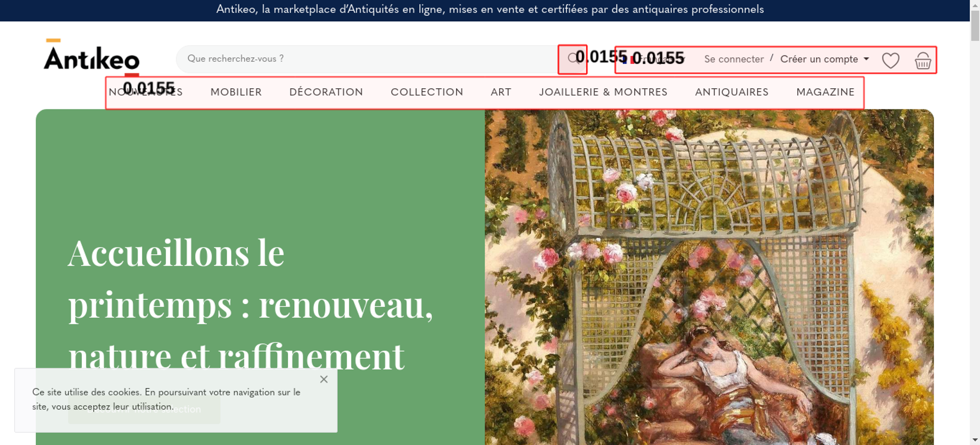Click Créer un compte link
980x445 pixels.
[819, 59]
